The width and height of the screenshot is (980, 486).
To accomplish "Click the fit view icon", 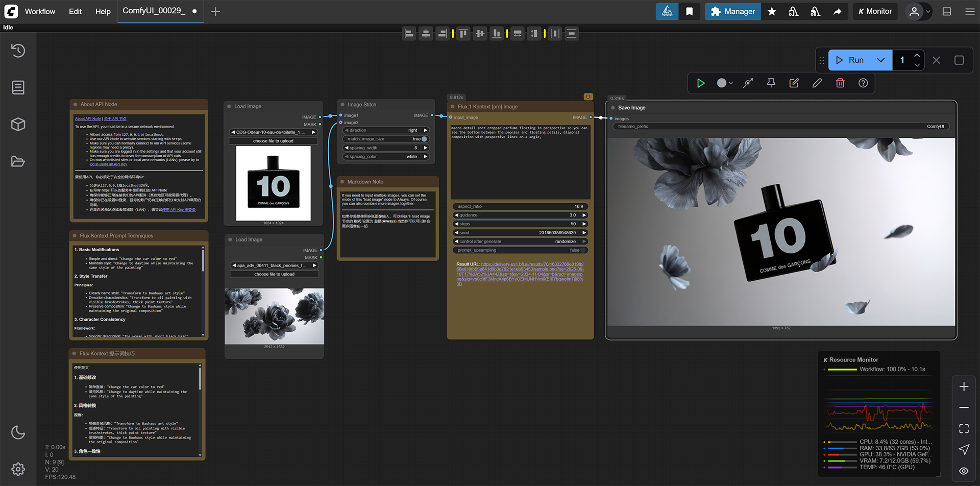I will 963,428.
